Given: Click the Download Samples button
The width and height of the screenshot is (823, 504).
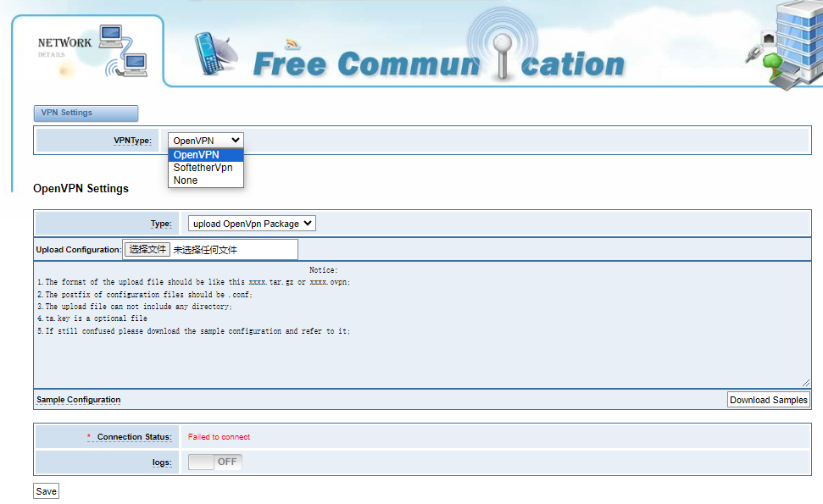Looking at the screenshot, I should pyautogui.click(x=769, y=400).
